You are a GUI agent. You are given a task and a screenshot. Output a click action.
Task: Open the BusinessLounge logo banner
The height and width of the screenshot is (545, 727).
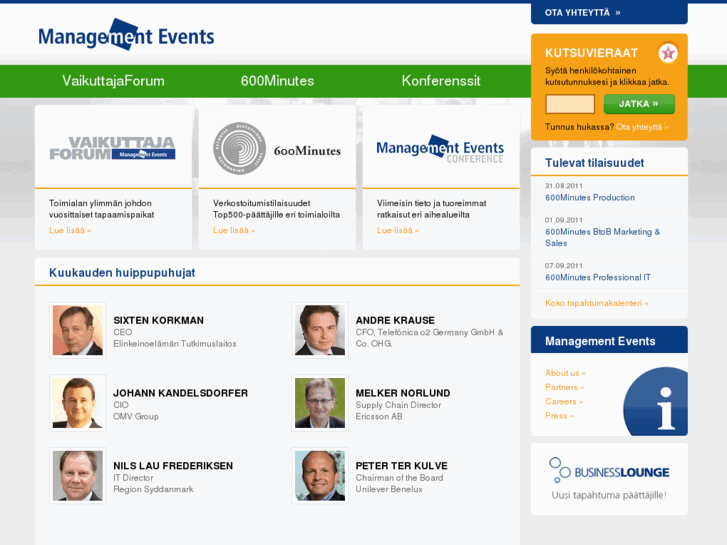click(609, 471)
